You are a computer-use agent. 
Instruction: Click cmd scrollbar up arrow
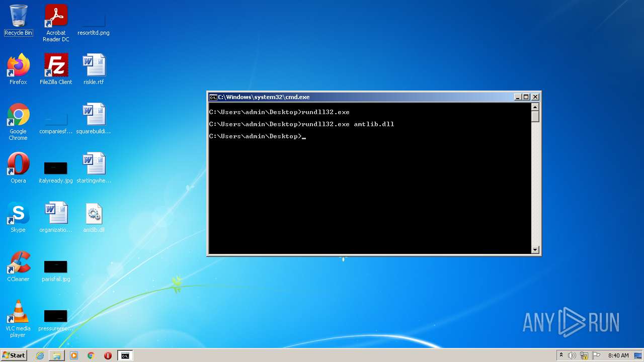535,107
